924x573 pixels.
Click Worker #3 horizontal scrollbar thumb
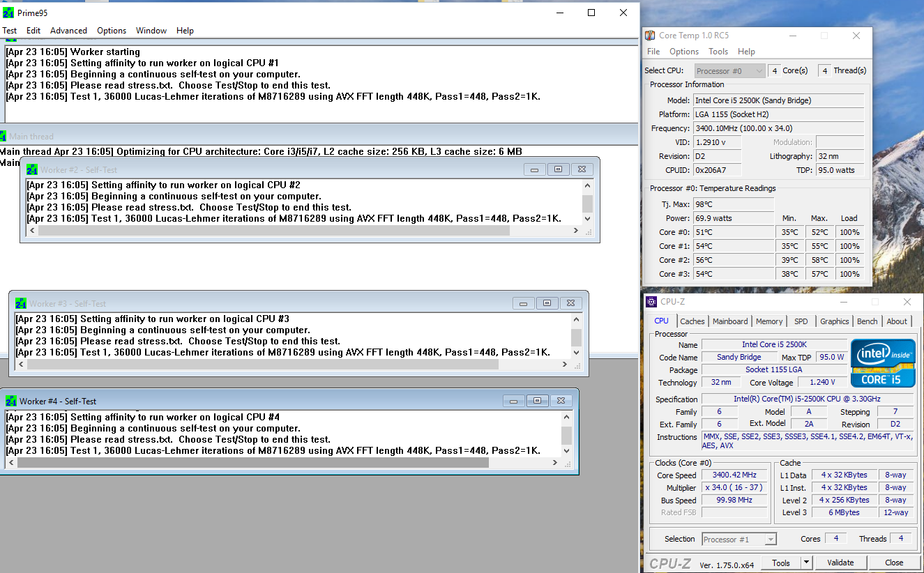(x=263, y=365)
